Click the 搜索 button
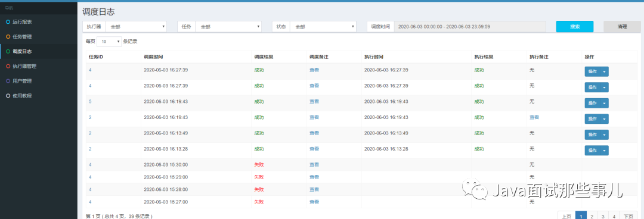The image size is (644, 219). pos(575,26)
